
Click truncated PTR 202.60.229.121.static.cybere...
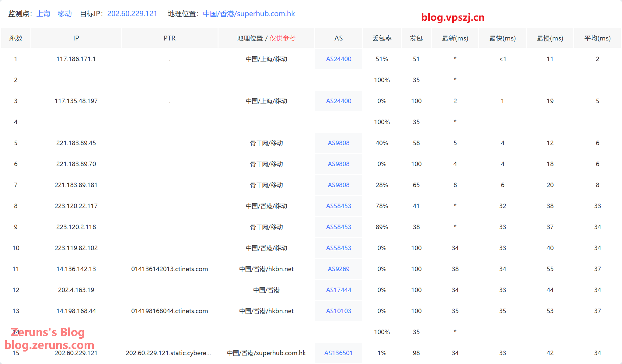click(168, 353)
